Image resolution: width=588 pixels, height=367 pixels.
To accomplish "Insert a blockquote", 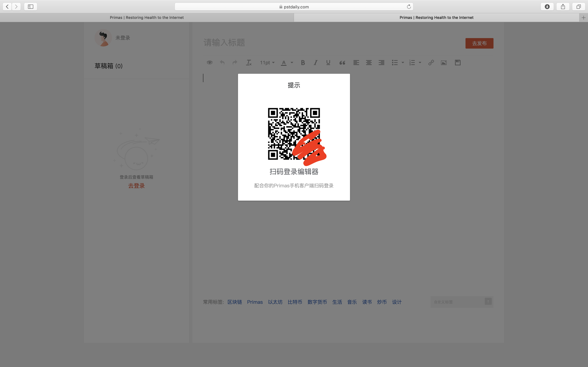I will click(x=342, y=63).
